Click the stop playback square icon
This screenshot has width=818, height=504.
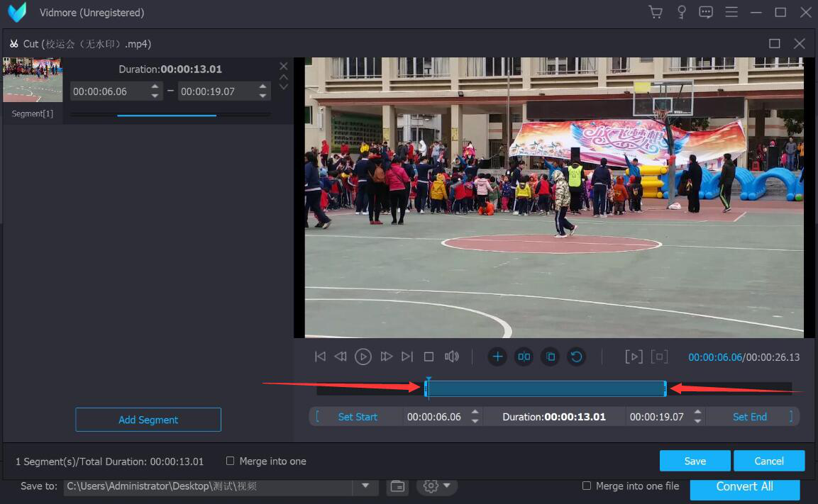[429, 357]
